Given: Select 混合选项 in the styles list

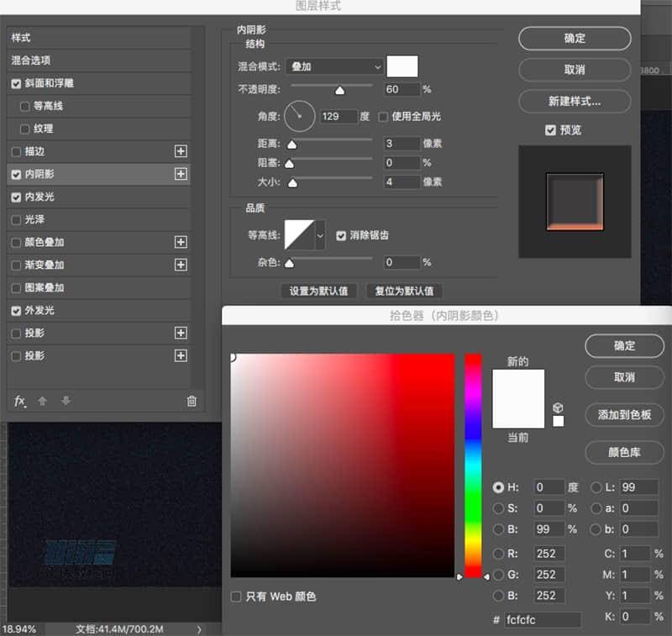Looking at the screenshot, I should pos(31,60).
